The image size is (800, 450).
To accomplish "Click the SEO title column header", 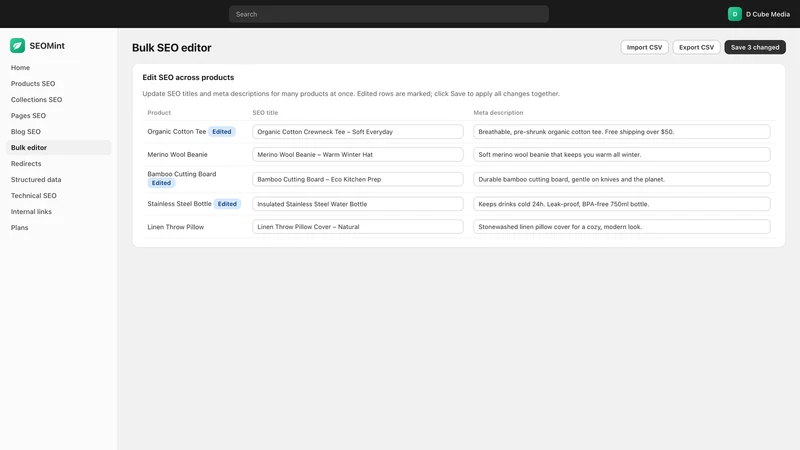I will point(265,113).
